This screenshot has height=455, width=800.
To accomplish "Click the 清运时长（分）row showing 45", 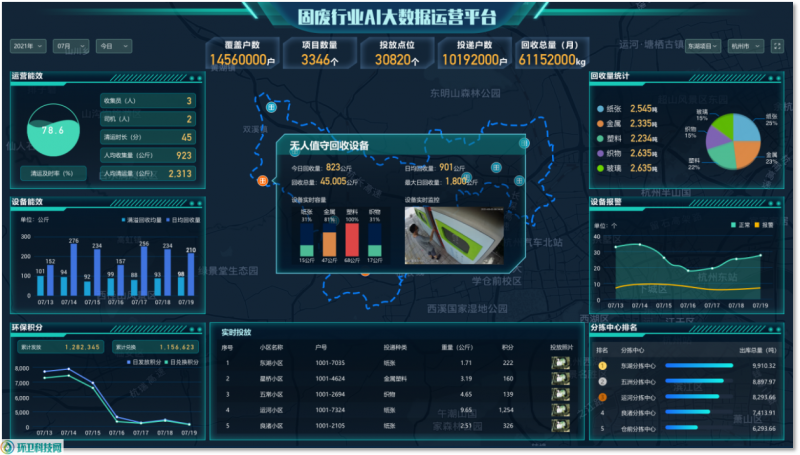I will coord(147,137).
